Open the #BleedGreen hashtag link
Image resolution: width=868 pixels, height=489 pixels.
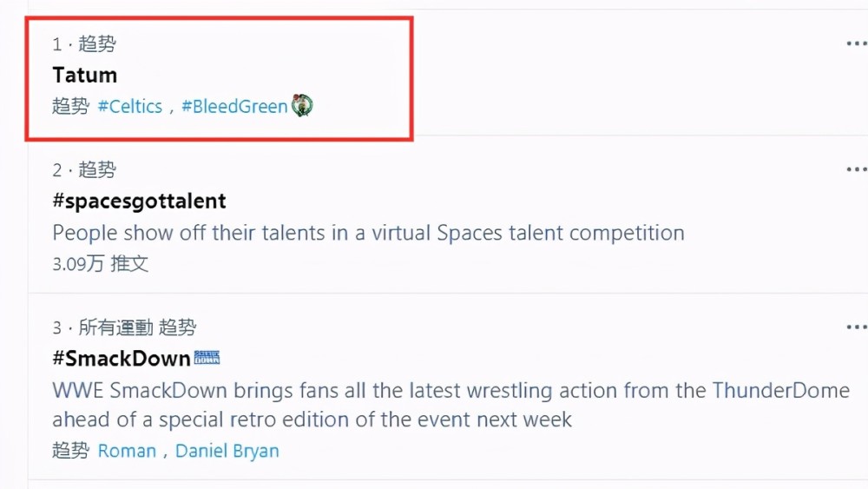[234, 106]
